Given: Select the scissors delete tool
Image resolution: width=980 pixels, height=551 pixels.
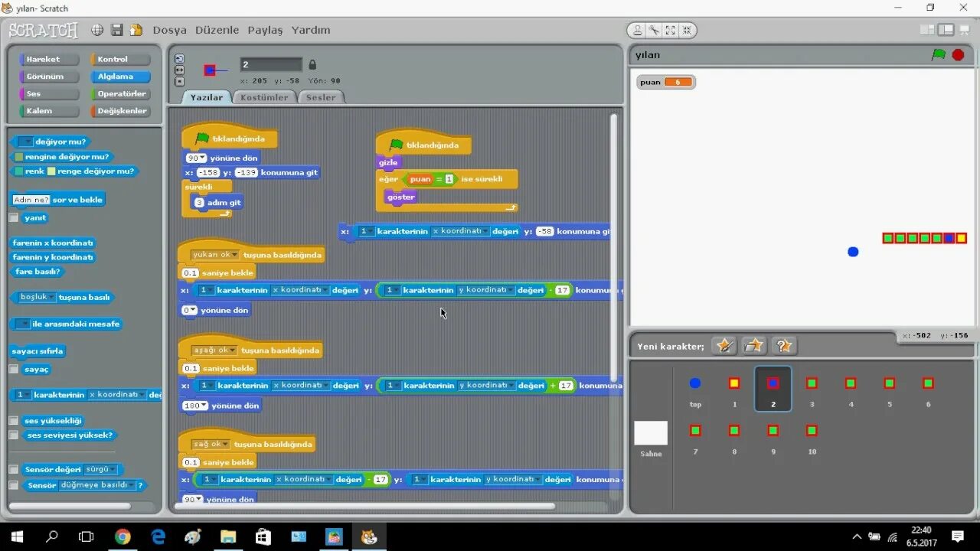Looking at the screenshot, I should (654, 31).
